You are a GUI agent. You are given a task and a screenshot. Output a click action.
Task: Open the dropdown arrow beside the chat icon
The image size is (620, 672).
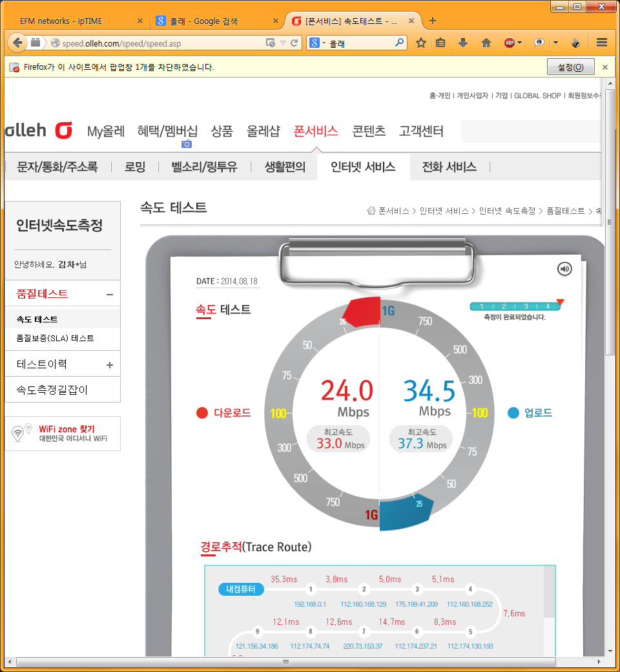[x=555, y=43]
